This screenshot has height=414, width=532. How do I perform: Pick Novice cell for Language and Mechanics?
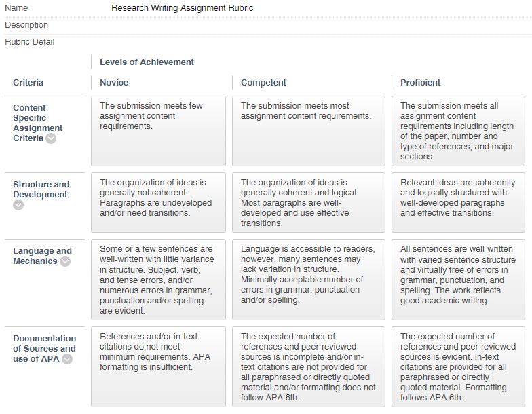(x=158, y=280)
